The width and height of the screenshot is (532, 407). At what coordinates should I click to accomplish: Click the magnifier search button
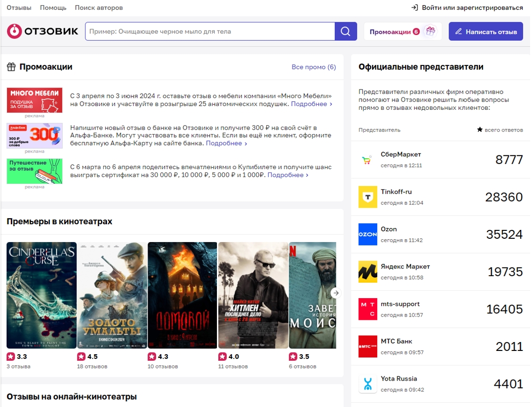click(x=345, y=31)
